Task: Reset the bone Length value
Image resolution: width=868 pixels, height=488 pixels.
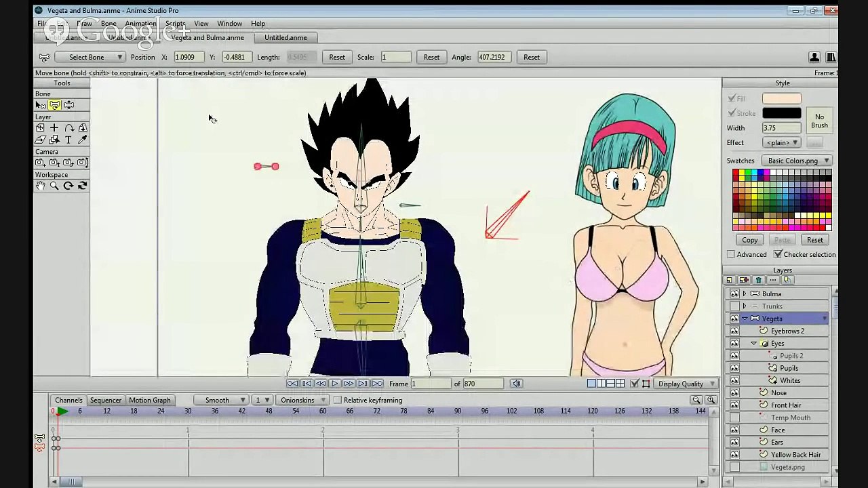Action: 337,58
